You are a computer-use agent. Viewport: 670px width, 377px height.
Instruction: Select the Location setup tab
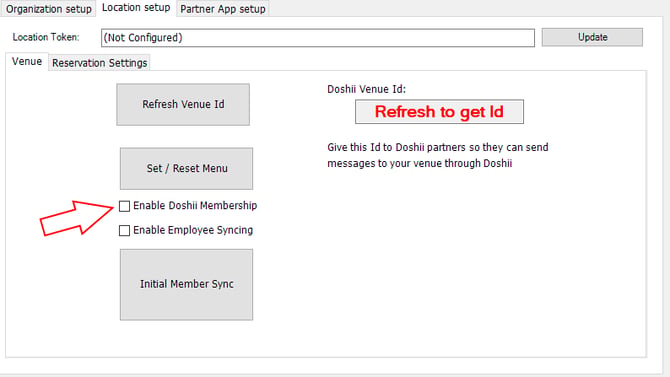(136, 8)
